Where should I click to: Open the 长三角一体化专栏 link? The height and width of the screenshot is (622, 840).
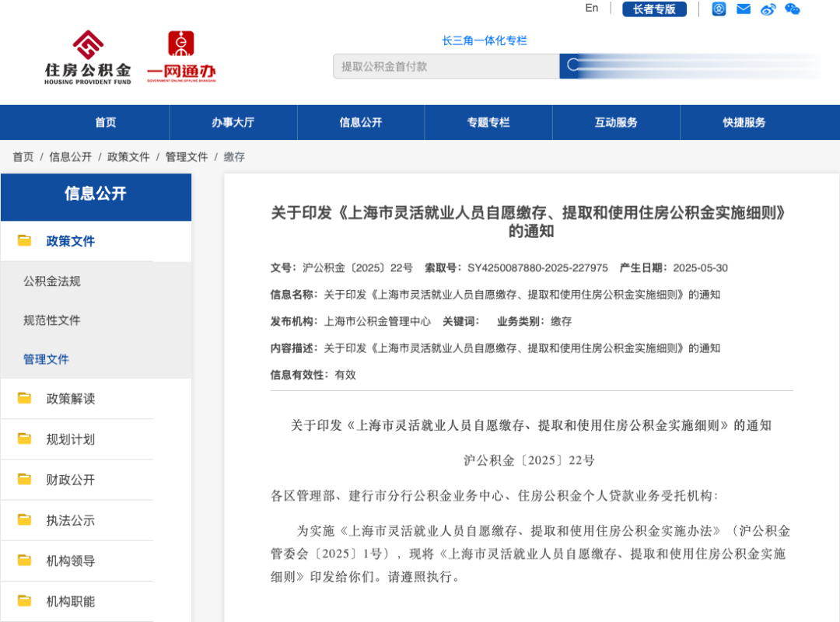[485, 40]
